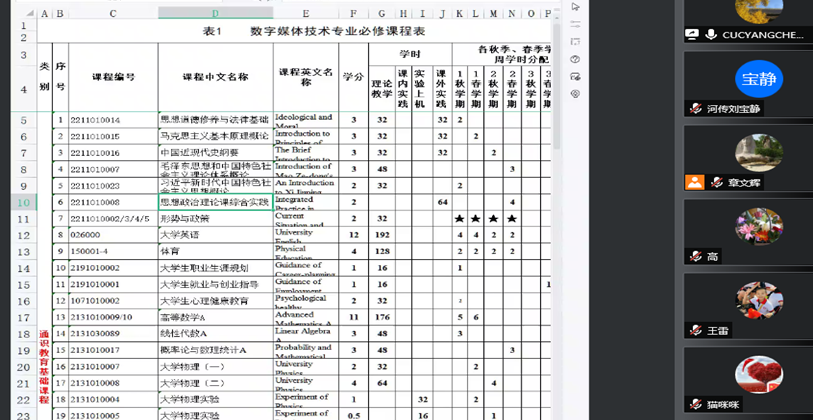Click 王雷's avatar photo

(759, 301)
